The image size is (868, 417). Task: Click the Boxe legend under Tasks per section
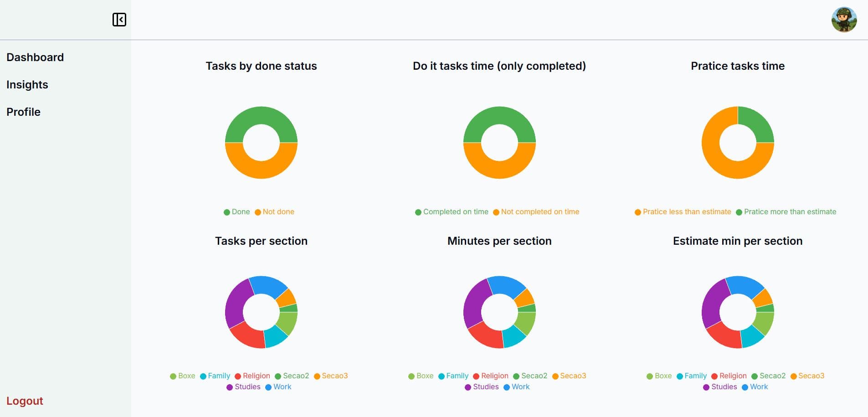click(183, 376)
